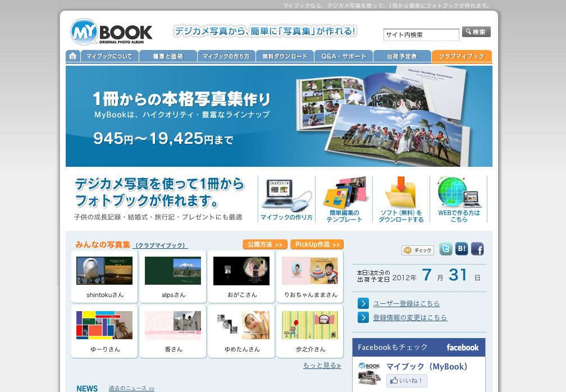This screenshot has width=566, height=392.
Task: Click the home icon in navigation bar
Action: tap(73, 56)
